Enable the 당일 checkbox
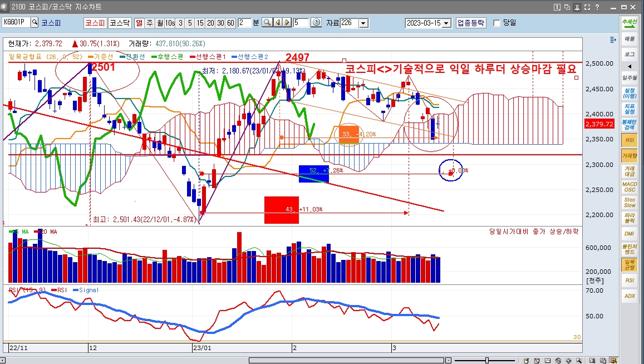Image resolution: width=644 pixels, height=364 pixels. click(496, 23)
